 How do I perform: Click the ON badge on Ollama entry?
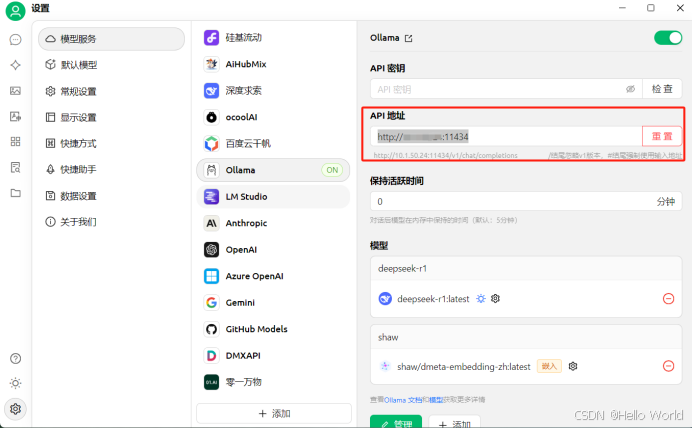[332, 170]
